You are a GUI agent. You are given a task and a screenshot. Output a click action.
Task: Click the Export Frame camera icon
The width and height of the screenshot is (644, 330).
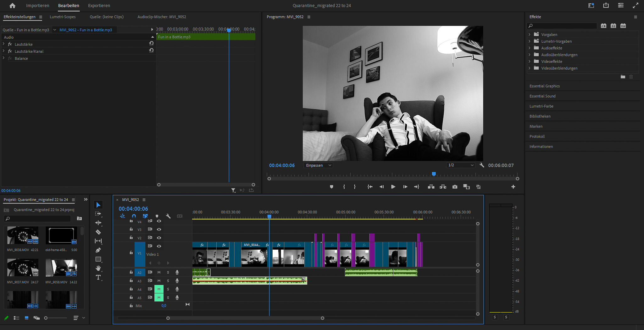[x=455, y=187]
